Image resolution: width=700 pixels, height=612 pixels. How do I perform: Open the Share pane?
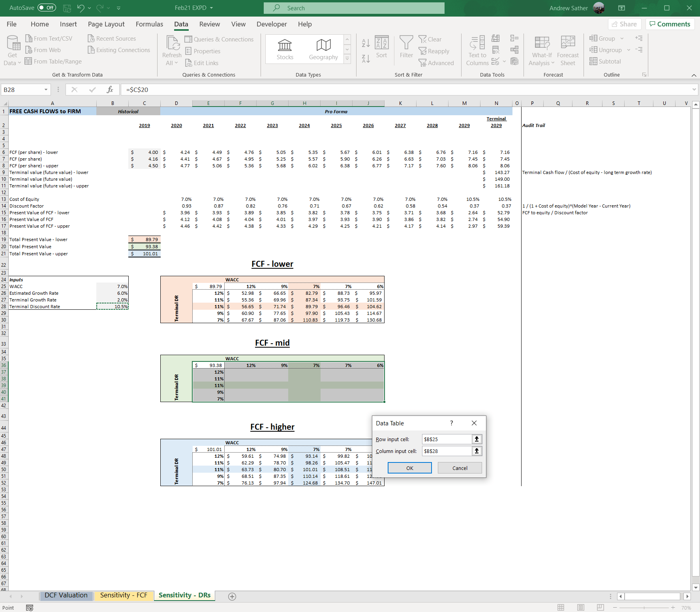(x=624, y=24)
